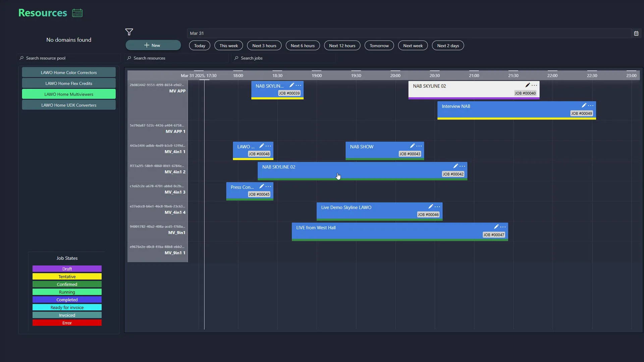Screen dimensions: 644x362
Task: Click the Tentative yellow state swatch
Action: point(67,277)
